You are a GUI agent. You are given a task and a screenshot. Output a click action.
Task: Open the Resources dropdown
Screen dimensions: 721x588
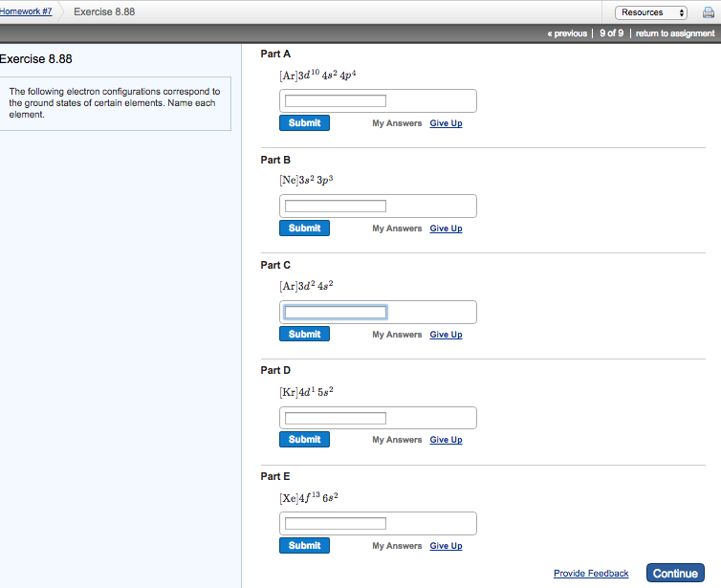point(652,12)
